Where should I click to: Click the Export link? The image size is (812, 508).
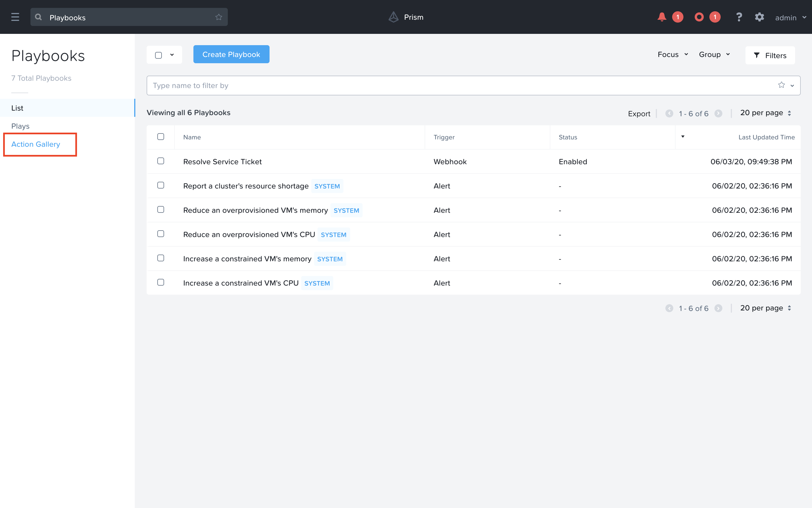(x=639, y=113)
